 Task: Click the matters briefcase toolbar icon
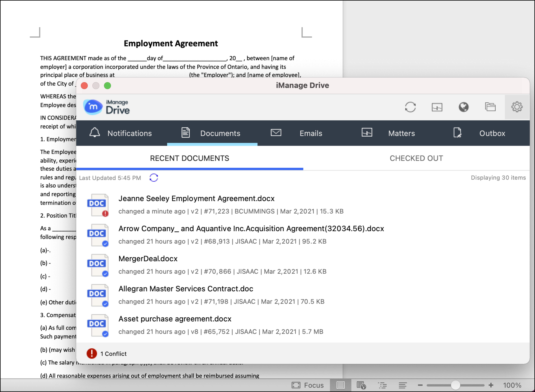(437, 107)
